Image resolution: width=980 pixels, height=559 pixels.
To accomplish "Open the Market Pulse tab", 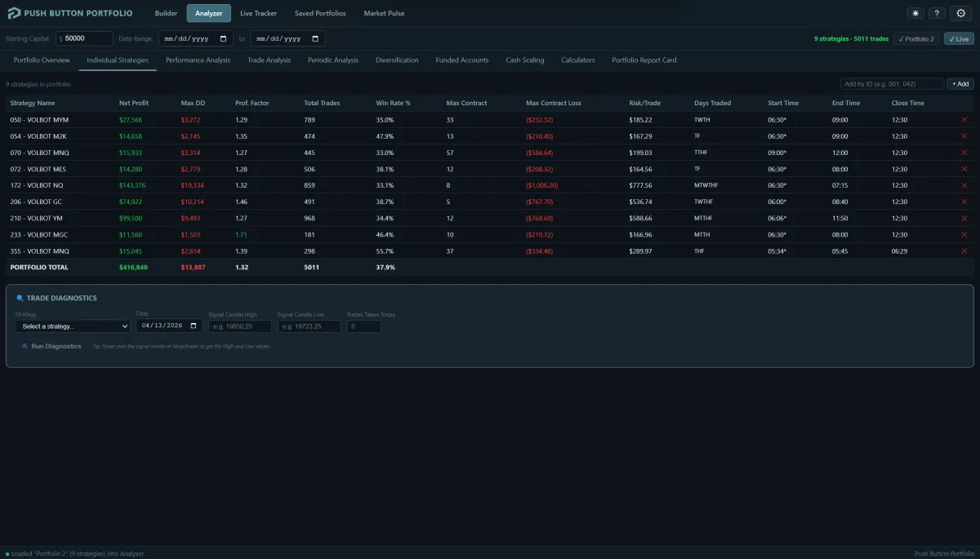I will (384, 13).
